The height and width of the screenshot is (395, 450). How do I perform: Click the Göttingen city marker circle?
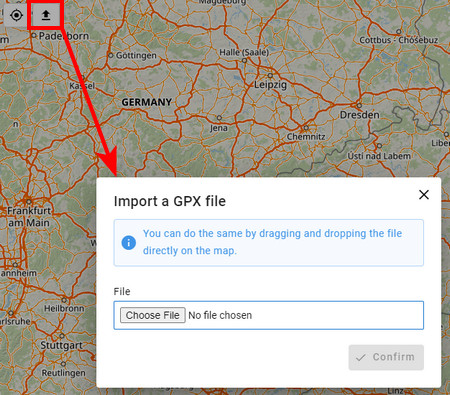(x=111, y=55)
